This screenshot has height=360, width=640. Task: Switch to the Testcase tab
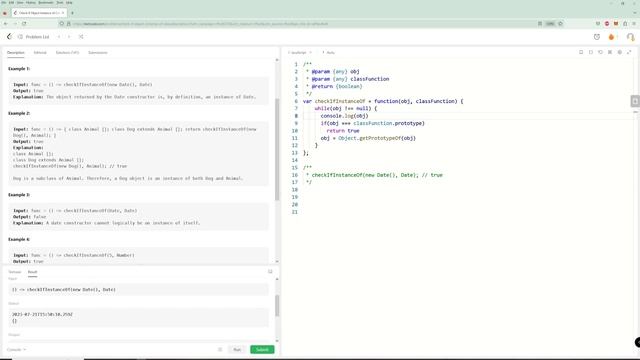coord(15,272)
